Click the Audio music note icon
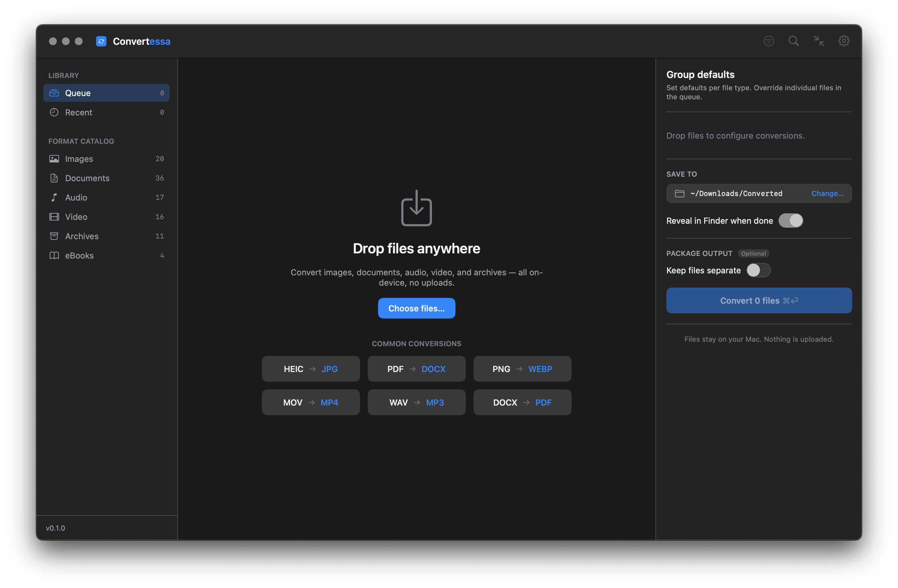 (54, 197)
